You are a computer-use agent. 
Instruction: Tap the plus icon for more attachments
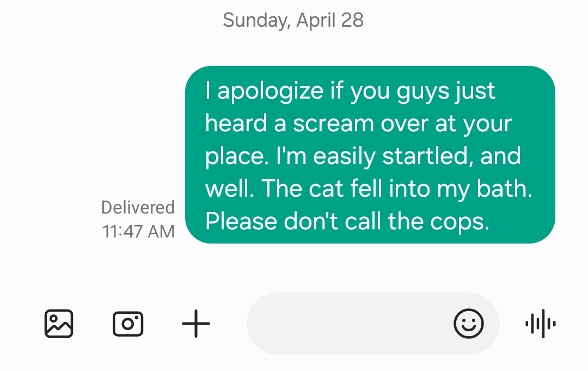pyautogui.click(x=196, y=324)
